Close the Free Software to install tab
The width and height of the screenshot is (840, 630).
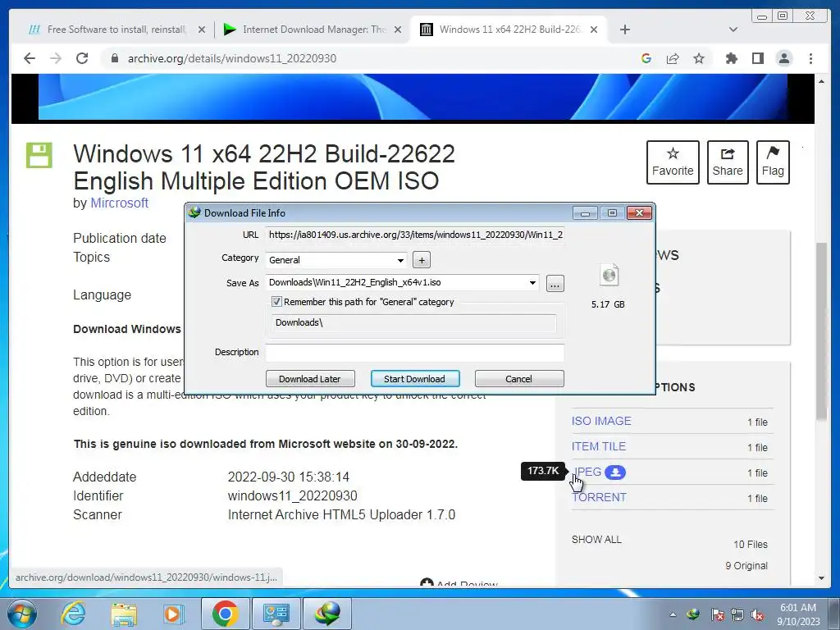(x=202, y=30)
